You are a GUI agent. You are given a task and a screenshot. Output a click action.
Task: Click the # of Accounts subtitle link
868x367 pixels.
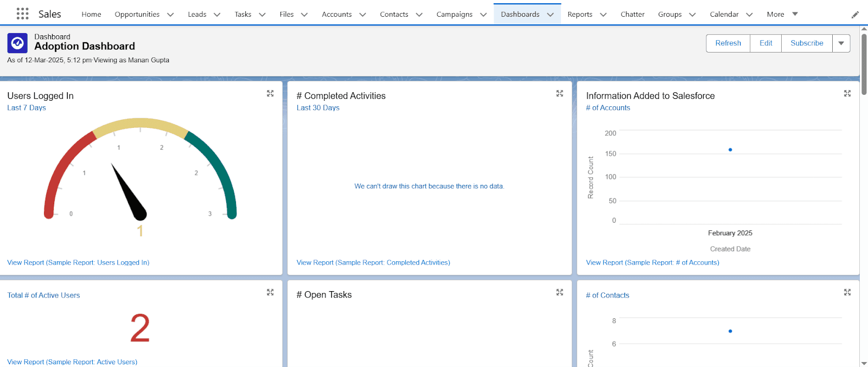pyautogui.click(x=608, y=108)
